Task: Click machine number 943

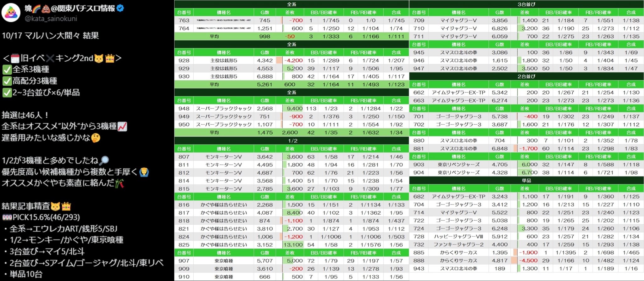Action: pos(419,269)
